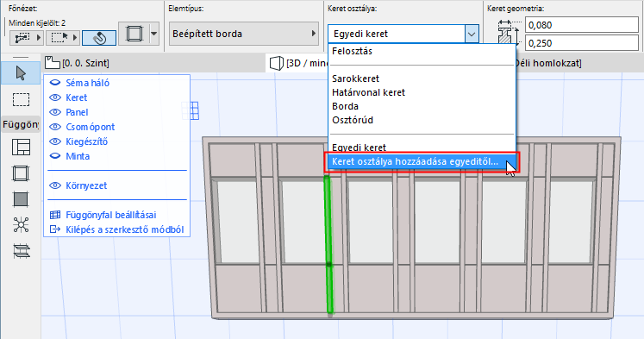Screen dimensions: 644x339
Task: Switch to the 3D view tab
Action: point(297,63)
